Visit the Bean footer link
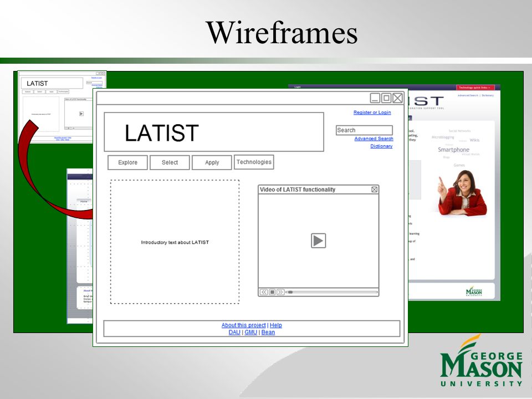The width and height of the screenshot is (532, 399). tap(268, 332)
